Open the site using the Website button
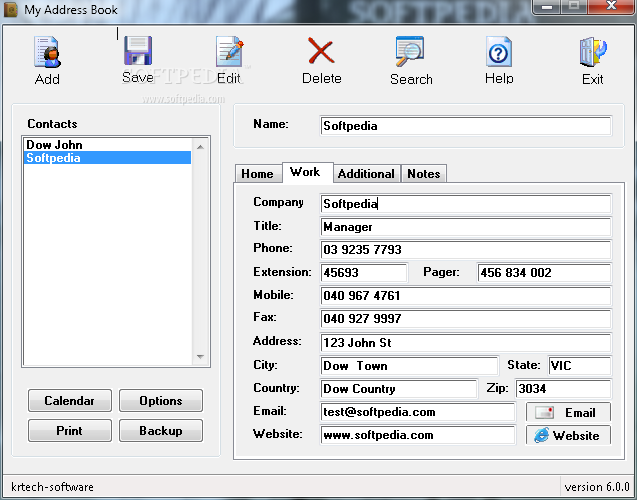Image resolution: width=637 pixels, height=500 pixels. click(568, 435)
